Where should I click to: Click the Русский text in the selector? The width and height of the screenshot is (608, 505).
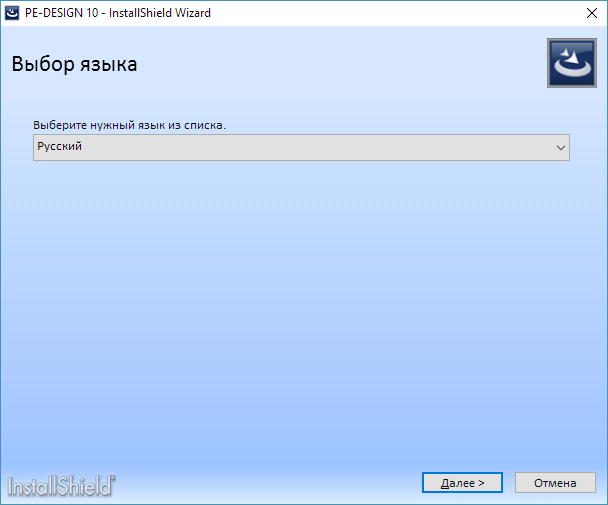[x=59, y=146]
